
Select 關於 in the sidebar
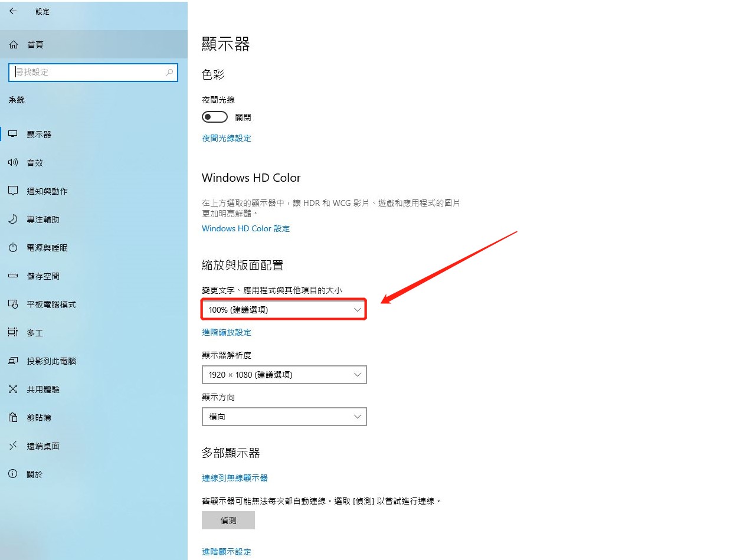[94, 474]
